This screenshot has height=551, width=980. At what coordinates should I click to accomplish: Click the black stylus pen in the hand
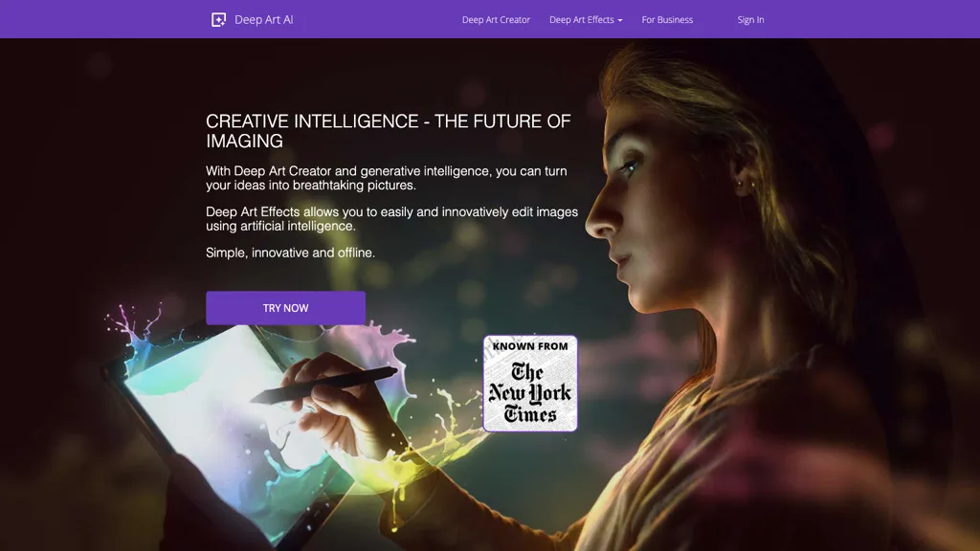tap(323, 385)
